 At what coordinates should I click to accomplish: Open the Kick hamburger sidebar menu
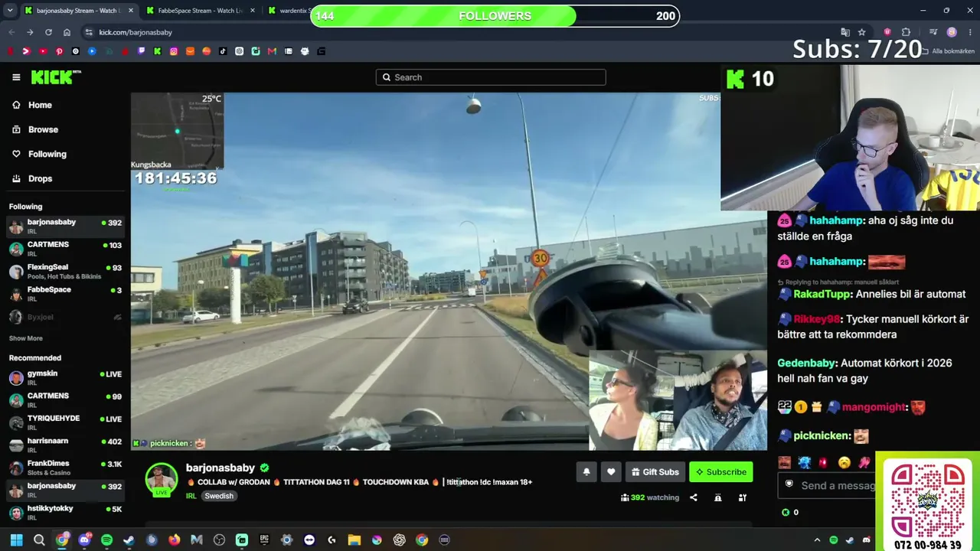coord(16,77)
